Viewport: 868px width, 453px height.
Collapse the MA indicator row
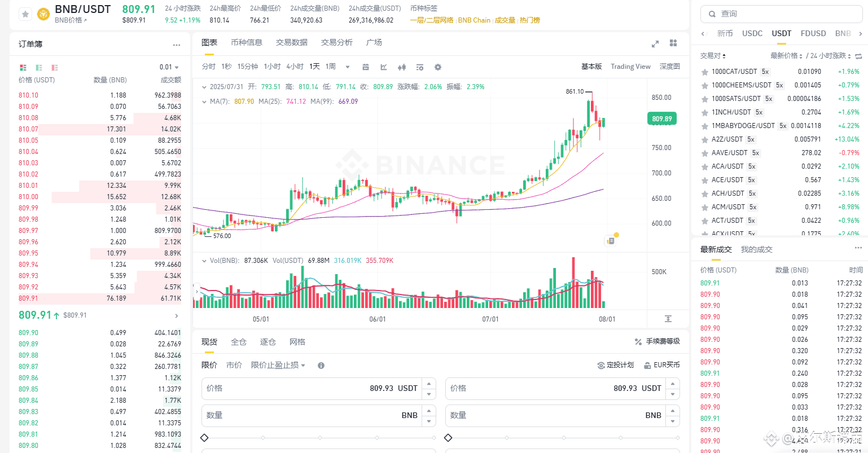(x=204, y=102)
